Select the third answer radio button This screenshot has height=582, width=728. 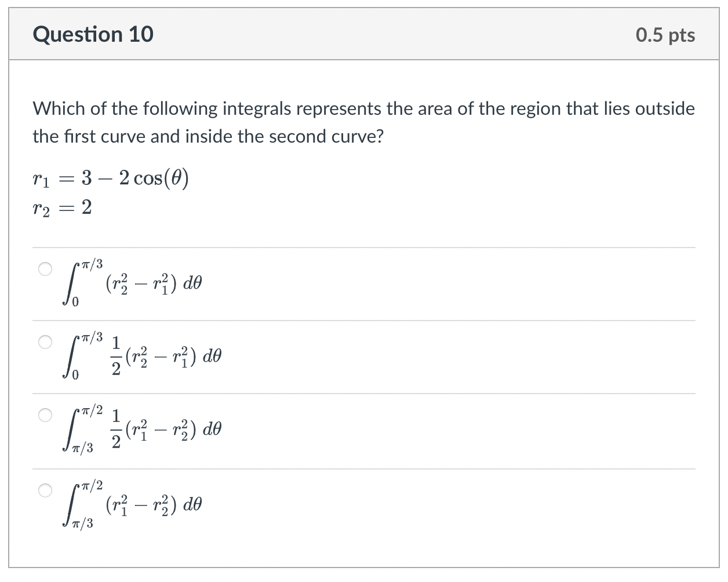point(45,414)
